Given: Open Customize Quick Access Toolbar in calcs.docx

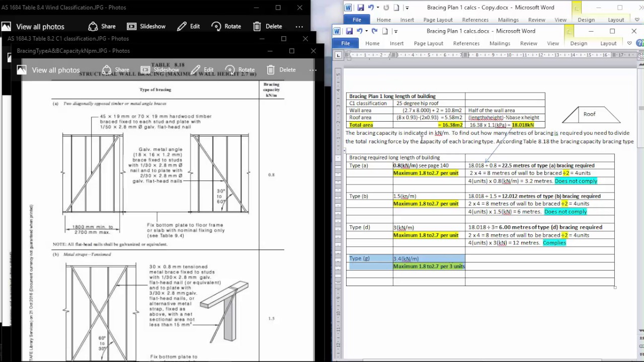Looking at the screenshot, I should pos(395,31).
